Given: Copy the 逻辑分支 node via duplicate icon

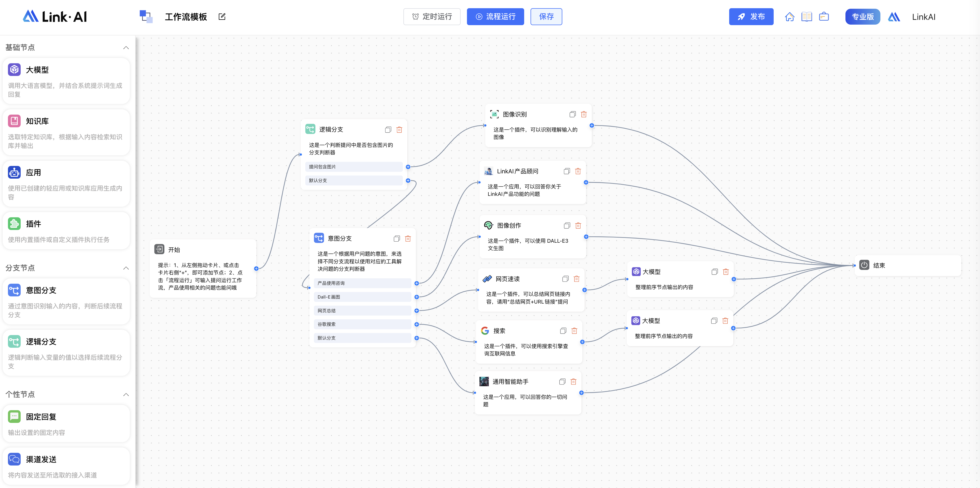Looking at the screenshot, I should [x=388, y=130].
